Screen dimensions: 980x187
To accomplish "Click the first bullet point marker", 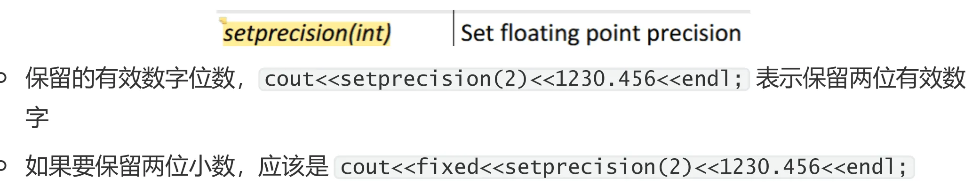I will click(x=3, y=78).
